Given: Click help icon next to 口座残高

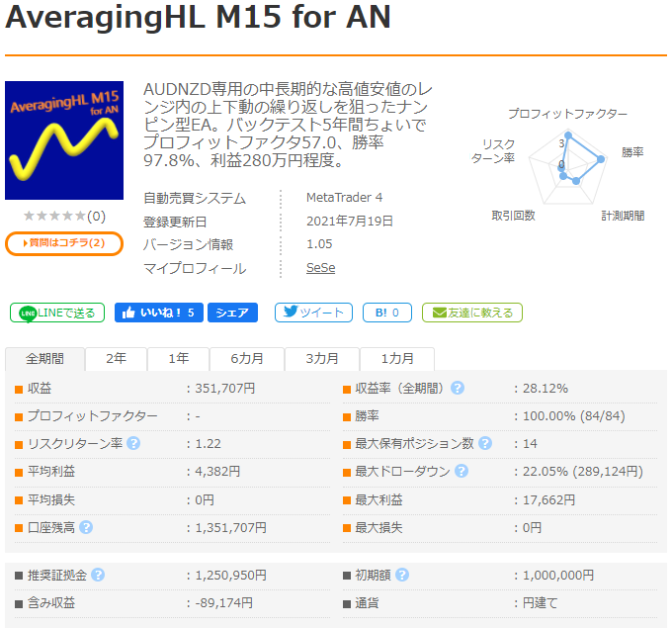Looking at the screenshot, I should (x=86, y=527).
